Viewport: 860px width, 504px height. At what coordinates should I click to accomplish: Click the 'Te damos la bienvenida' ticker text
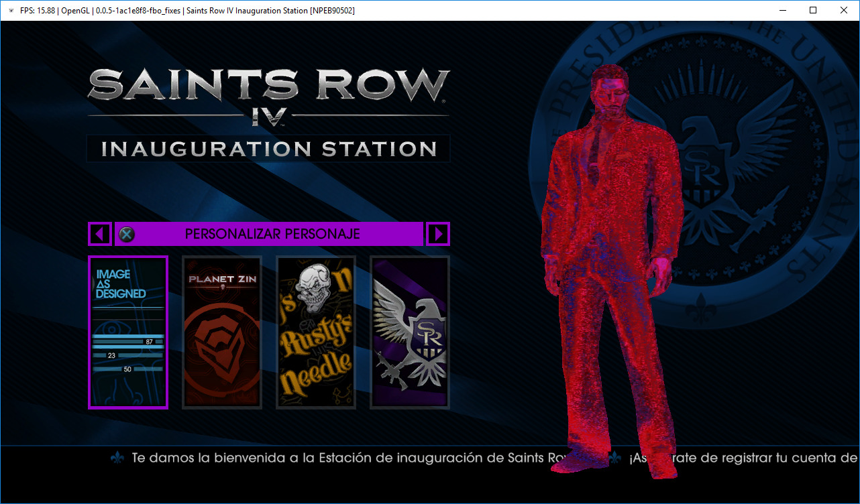tap(350, 458)
